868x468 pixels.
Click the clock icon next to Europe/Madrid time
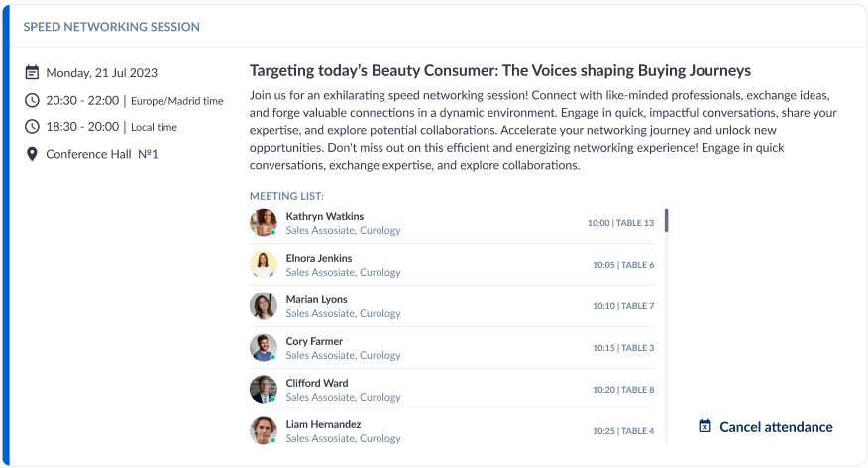pyautogui.click(x=32, y=100)
